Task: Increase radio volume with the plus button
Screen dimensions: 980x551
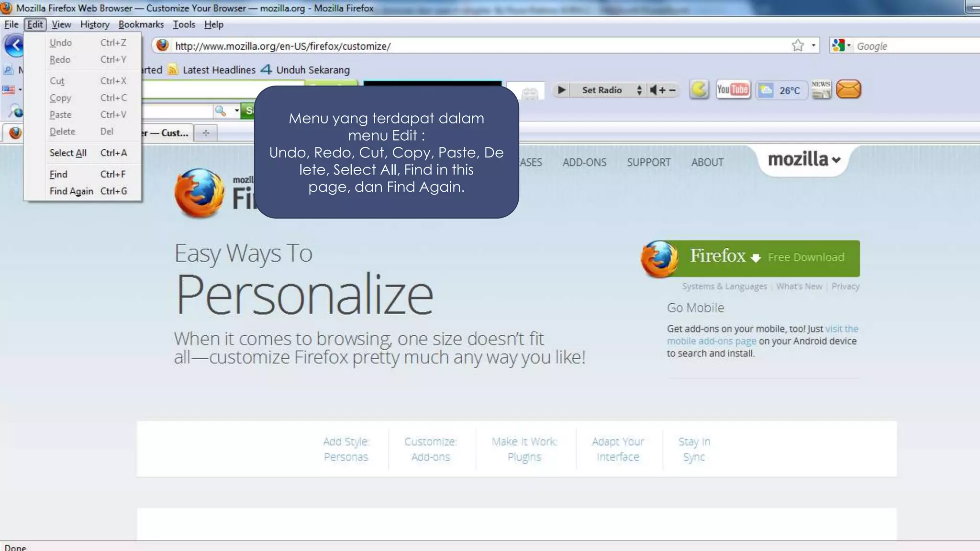Action: (662, 90)
